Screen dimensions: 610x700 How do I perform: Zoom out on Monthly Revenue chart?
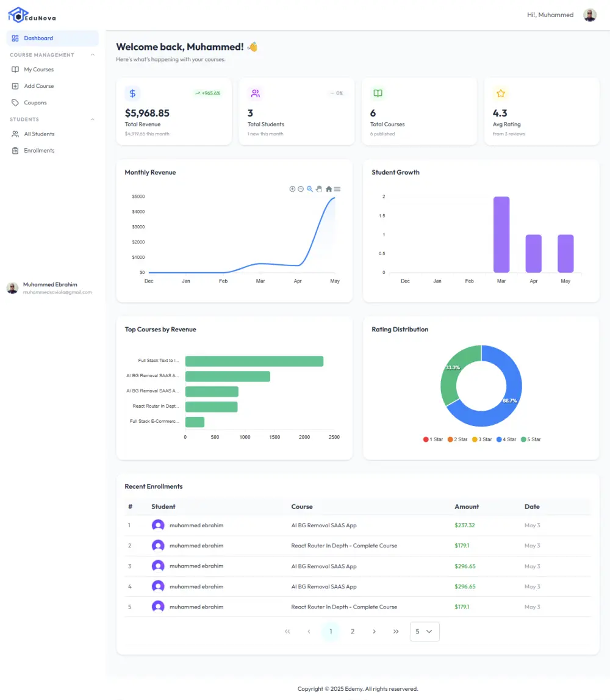point(301,189)
